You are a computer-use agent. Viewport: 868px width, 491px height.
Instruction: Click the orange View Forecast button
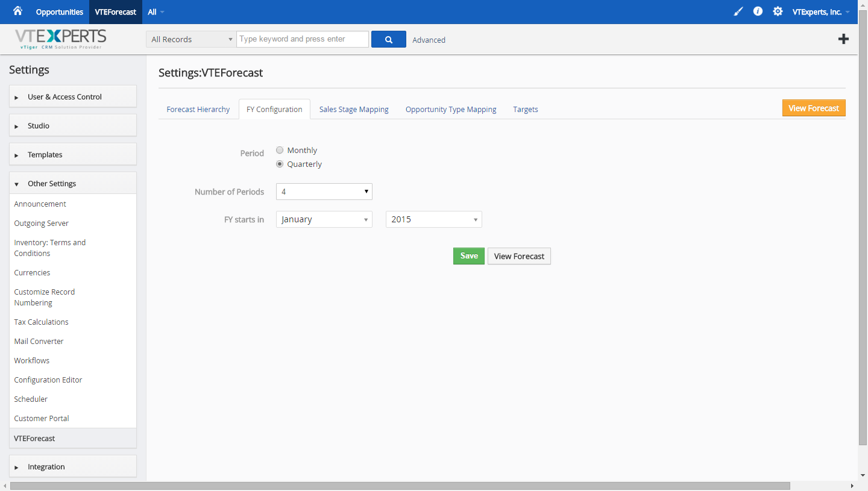tap(814, 108)
